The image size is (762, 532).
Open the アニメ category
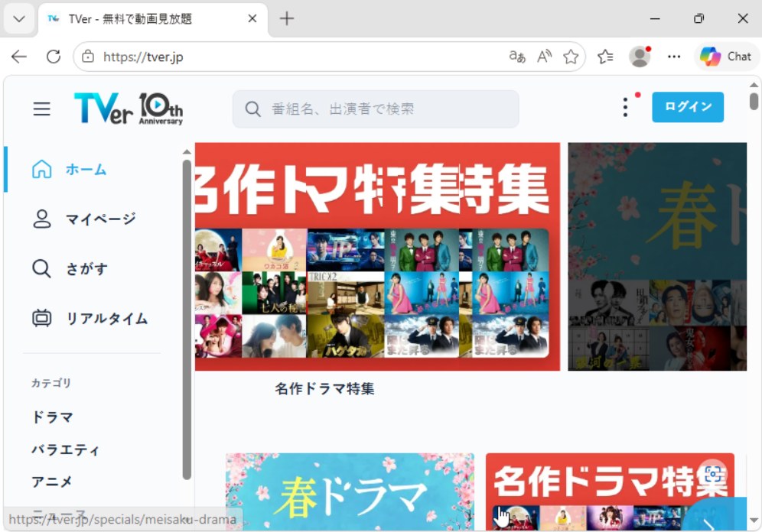click(x=52, y=482)
